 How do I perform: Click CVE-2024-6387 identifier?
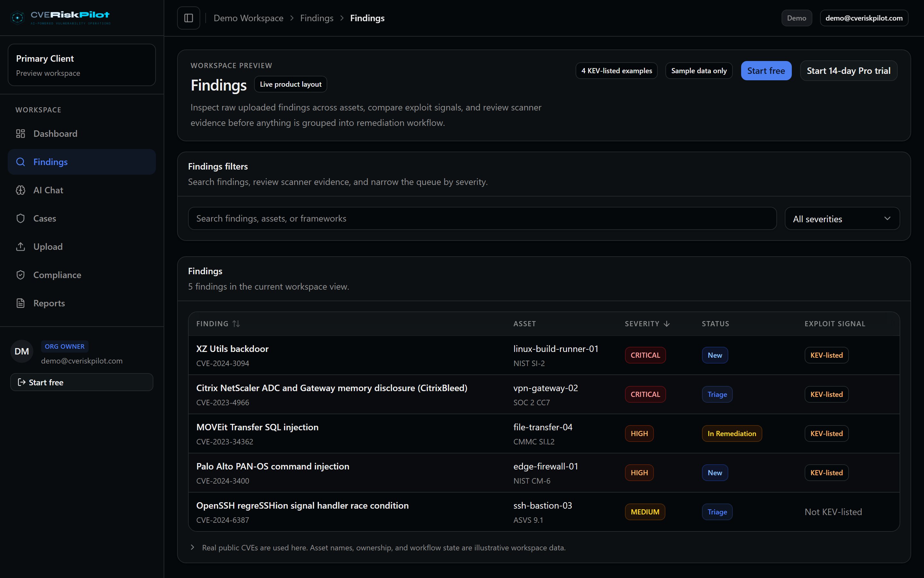click(x=223, y=520)
